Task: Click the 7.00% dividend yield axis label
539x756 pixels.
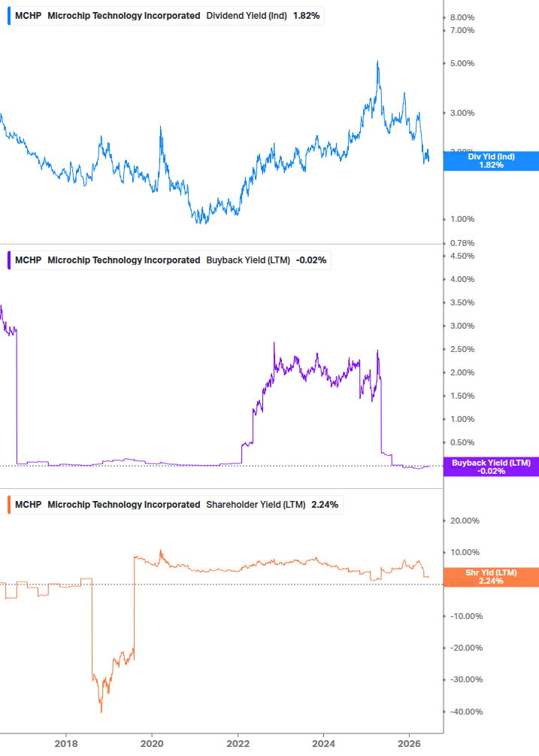Action: click(462, 30)
